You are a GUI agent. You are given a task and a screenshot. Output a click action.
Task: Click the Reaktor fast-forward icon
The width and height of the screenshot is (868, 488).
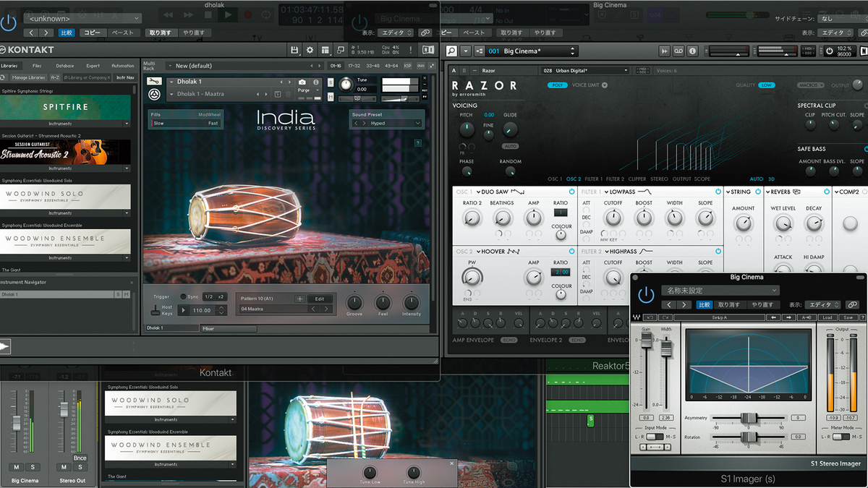(x=664, y=51)
